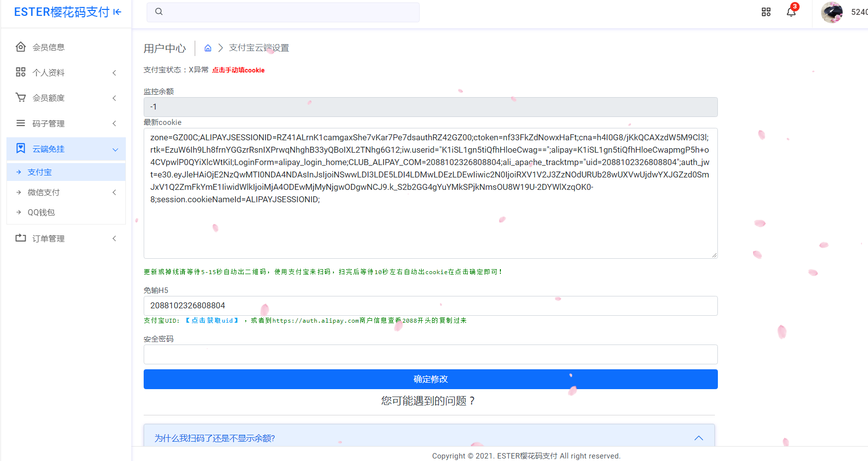
Task: Click the 用户中心 heading
Action: [x=165, y=48]
